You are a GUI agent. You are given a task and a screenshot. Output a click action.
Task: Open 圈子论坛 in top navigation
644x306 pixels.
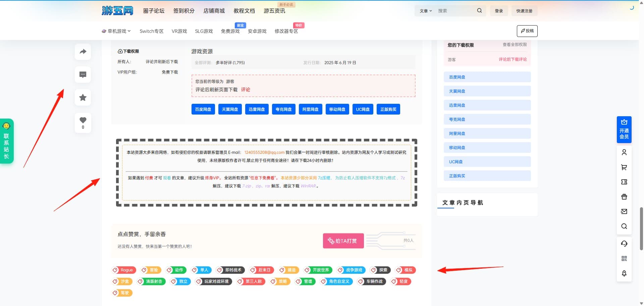point(154,11)
